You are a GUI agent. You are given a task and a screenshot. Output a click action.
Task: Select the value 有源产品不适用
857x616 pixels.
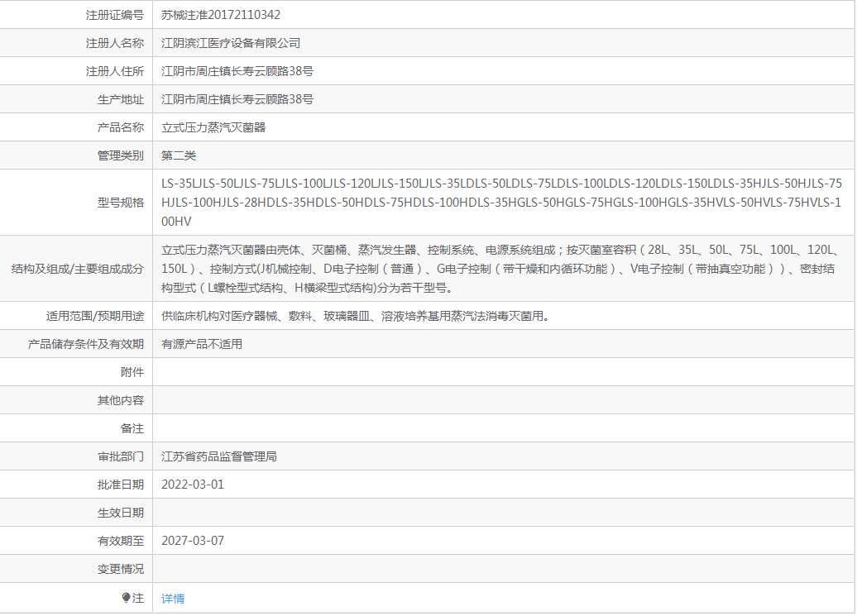click(202, 344)
